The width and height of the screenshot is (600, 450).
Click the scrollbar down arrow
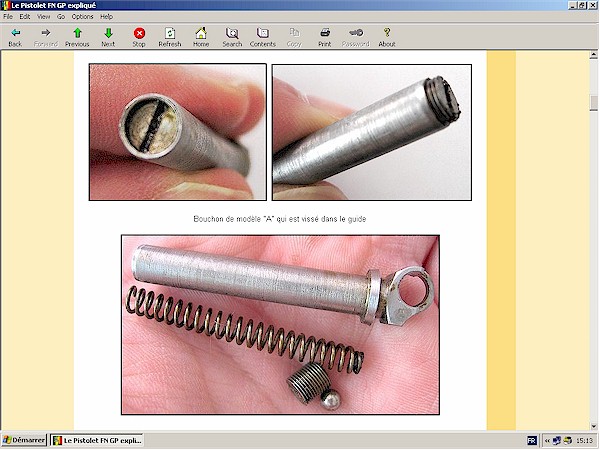pyautogui.click(x=593, y=425)
